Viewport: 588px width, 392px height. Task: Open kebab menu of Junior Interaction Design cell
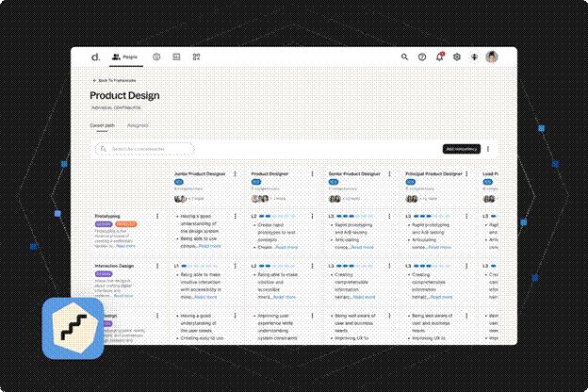pyautogui.click(x=236, y=266)
